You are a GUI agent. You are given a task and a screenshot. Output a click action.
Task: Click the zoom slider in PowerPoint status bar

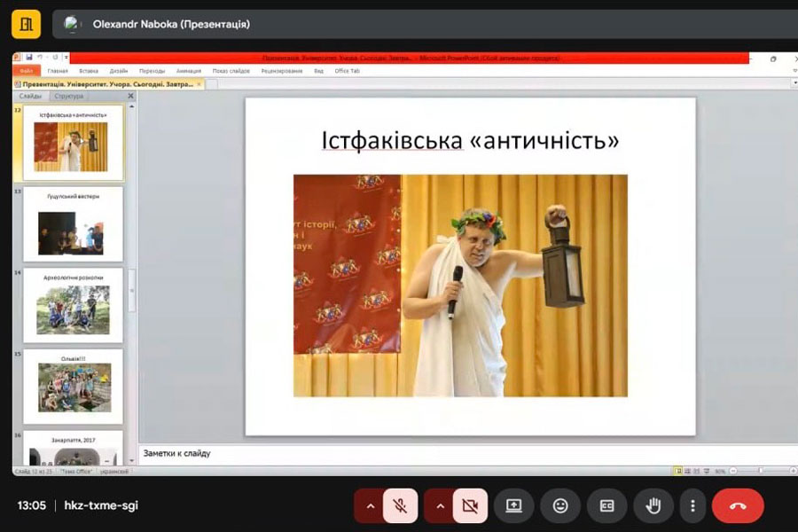click(760, 471)
